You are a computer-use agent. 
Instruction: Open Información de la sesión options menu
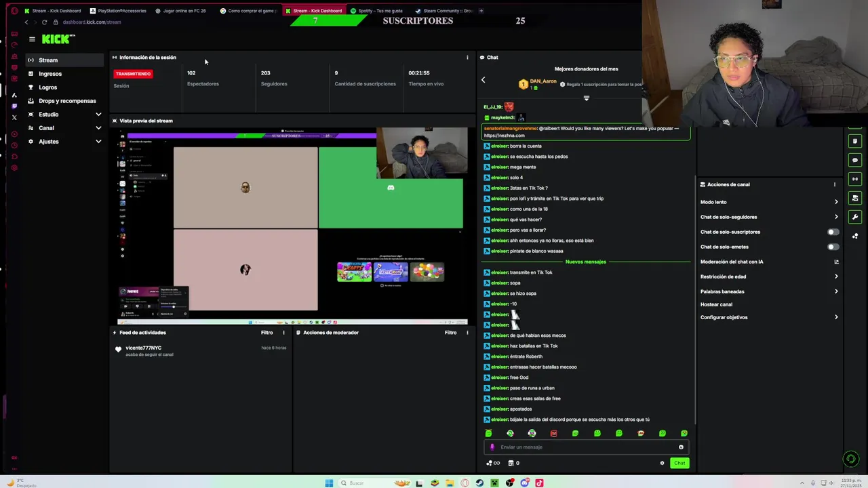click(467, 58)
